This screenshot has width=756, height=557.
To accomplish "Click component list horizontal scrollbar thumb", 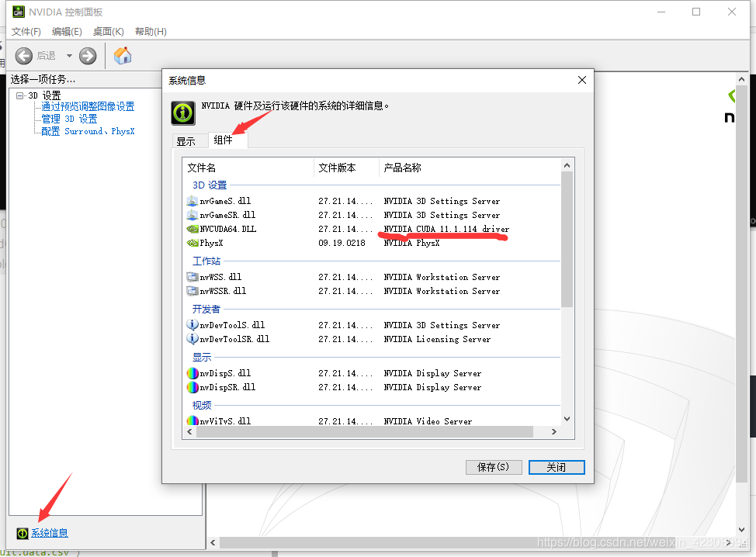I will click(365, 432).
